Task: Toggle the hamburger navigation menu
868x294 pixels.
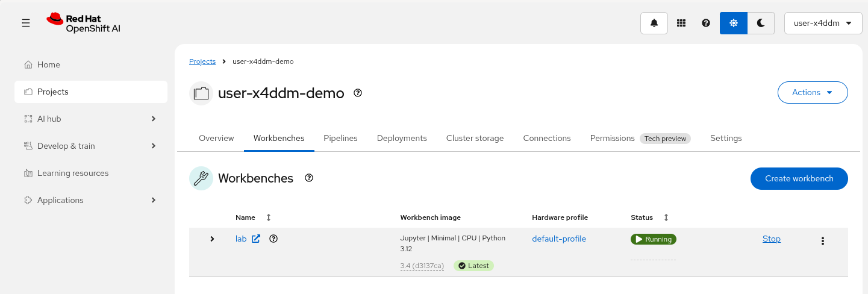Action: click(26, 23)
